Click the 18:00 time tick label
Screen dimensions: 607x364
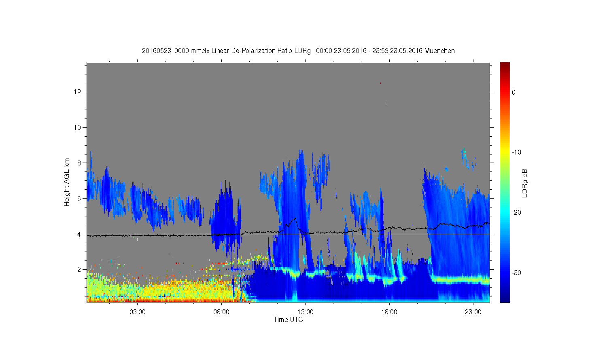click(x=389, y=312)
